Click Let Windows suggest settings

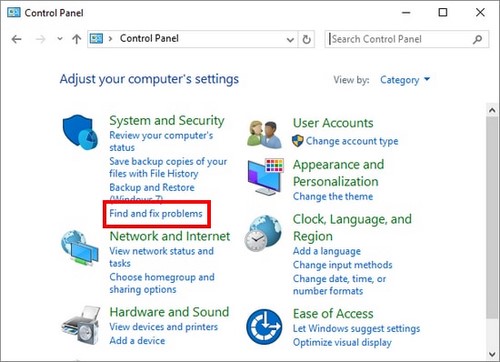point(356,329)
